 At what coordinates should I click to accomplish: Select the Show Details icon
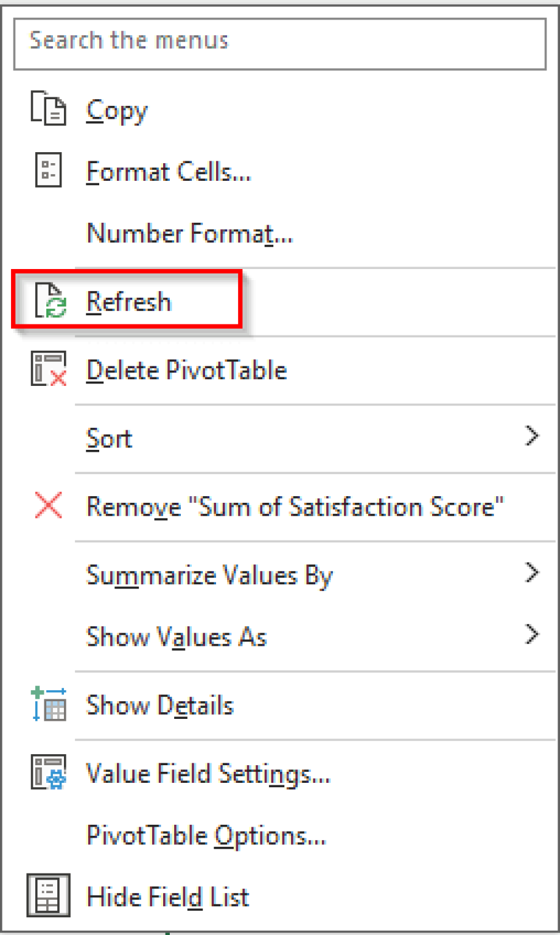47,704
